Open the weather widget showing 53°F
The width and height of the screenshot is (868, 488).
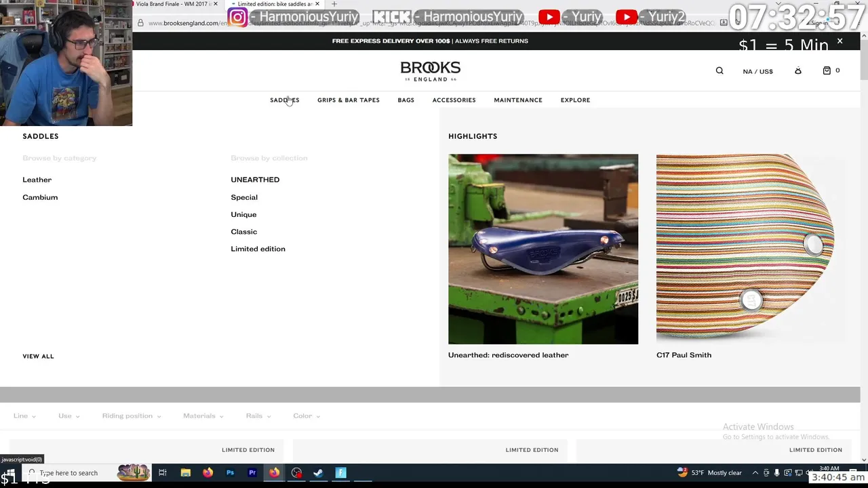coord(709,473)
